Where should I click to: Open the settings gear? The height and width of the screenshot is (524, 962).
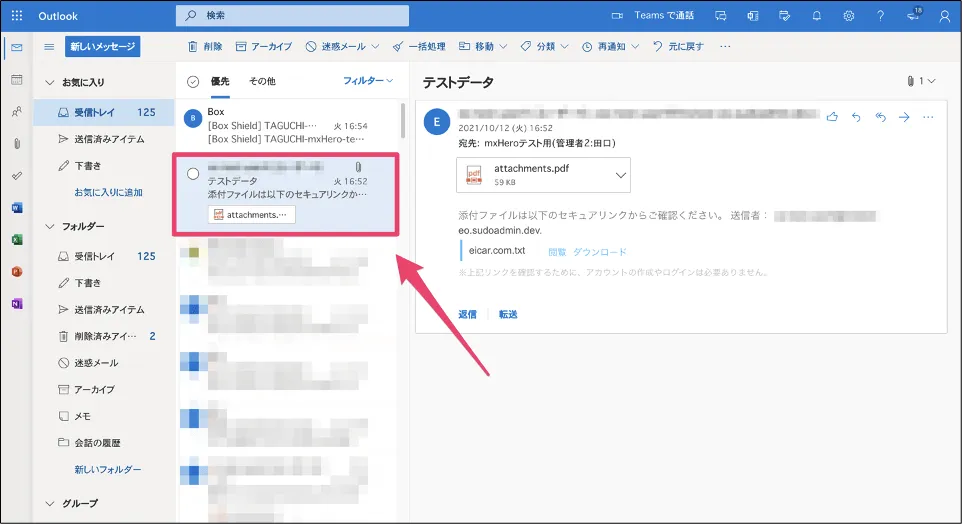click(x=848, y=16)
